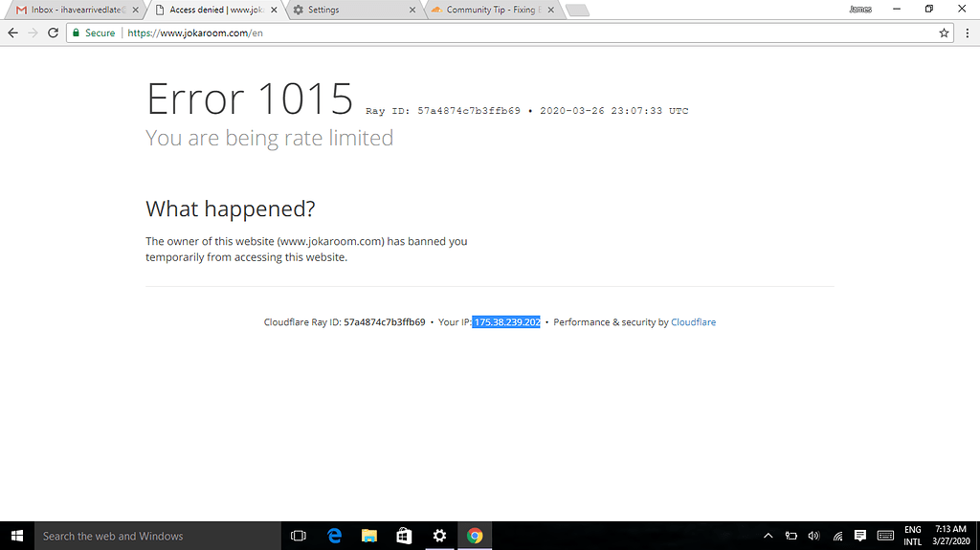The width and height of the screenshot is (980, 550).
Task: Open the touch keyboard tray icon
Action: 885,536
